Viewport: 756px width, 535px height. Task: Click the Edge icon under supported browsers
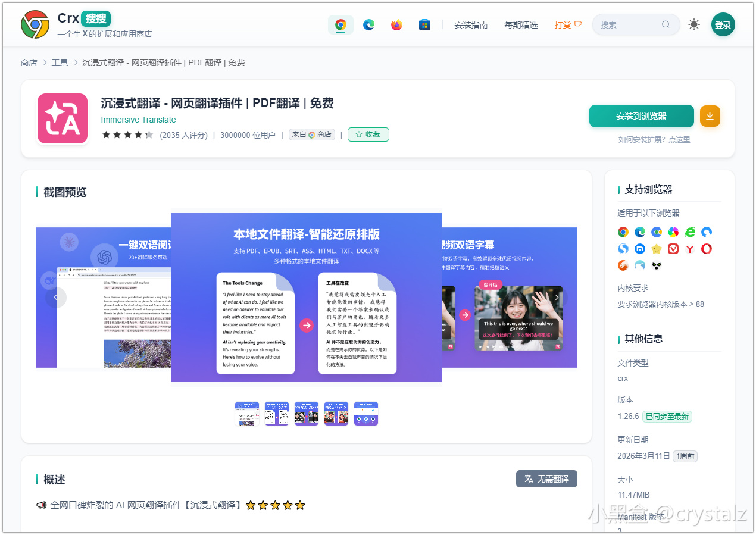tap(640, 232)
